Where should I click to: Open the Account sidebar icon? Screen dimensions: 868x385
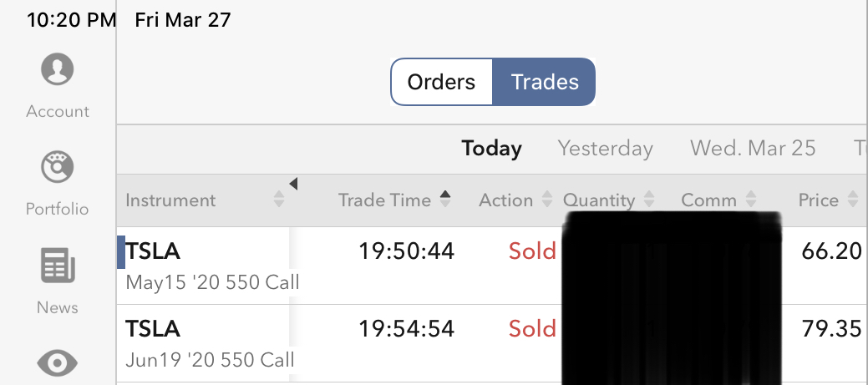coord(58,69)
